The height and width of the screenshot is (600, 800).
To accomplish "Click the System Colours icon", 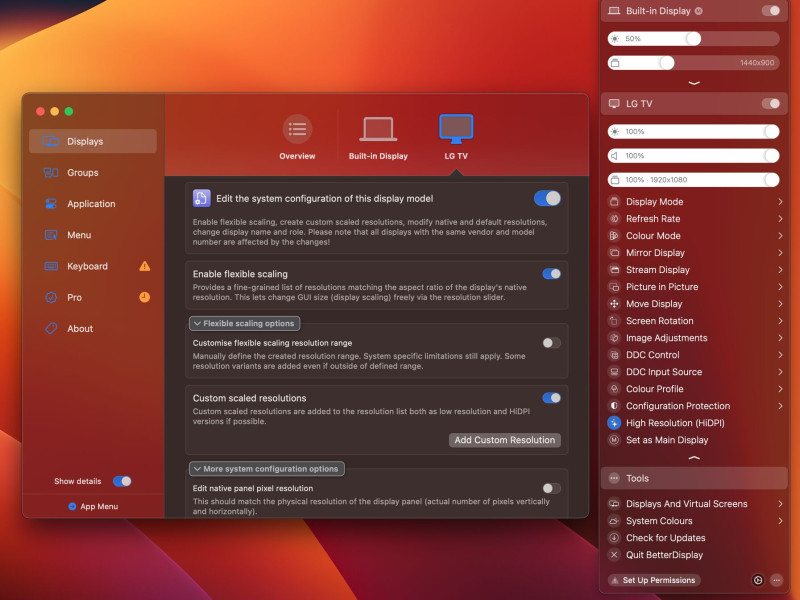I will tap(614, 521).
